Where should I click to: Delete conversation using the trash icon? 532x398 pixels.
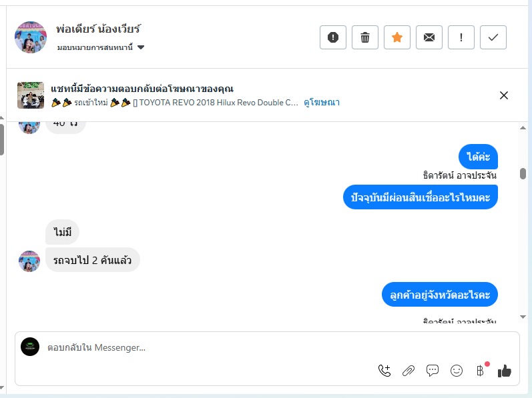pos(365,37)
